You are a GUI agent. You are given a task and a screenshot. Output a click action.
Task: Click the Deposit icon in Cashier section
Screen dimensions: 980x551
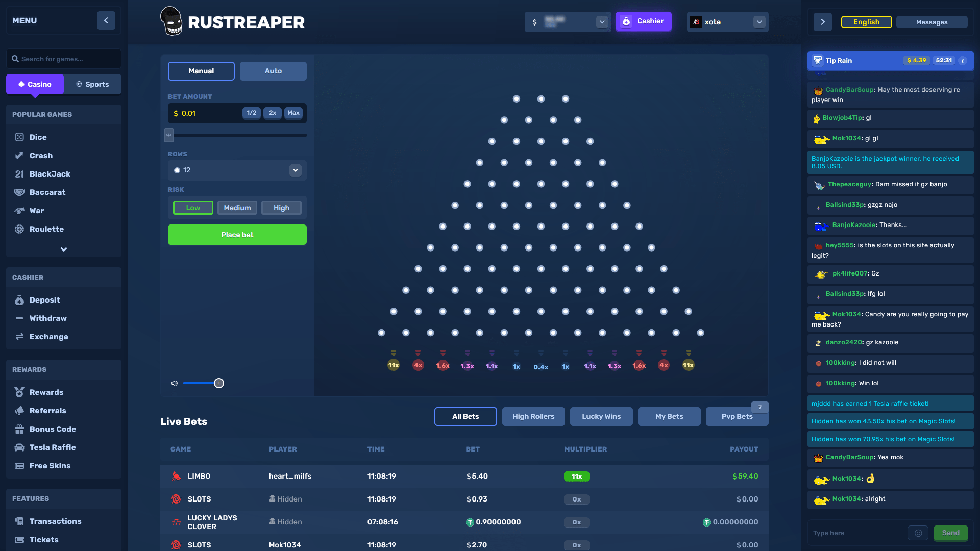(19, 300)
